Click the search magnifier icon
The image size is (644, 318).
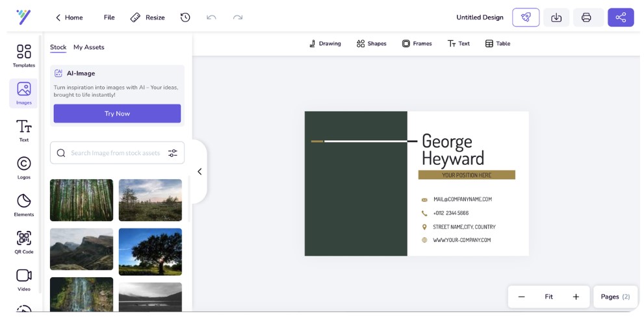coord(61,153)
